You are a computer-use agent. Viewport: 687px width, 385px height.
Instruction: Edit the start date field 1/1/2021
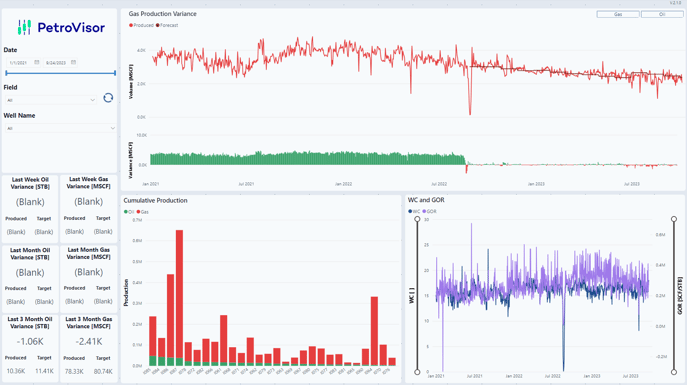(x=19, y=63)
